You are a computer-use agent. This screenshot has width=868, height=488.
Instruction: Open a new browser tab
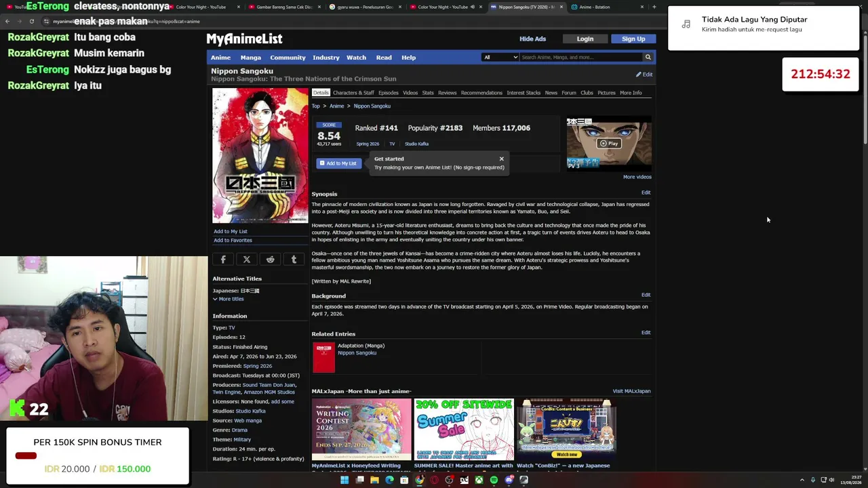pyautogui.click(x=654, y=7)
